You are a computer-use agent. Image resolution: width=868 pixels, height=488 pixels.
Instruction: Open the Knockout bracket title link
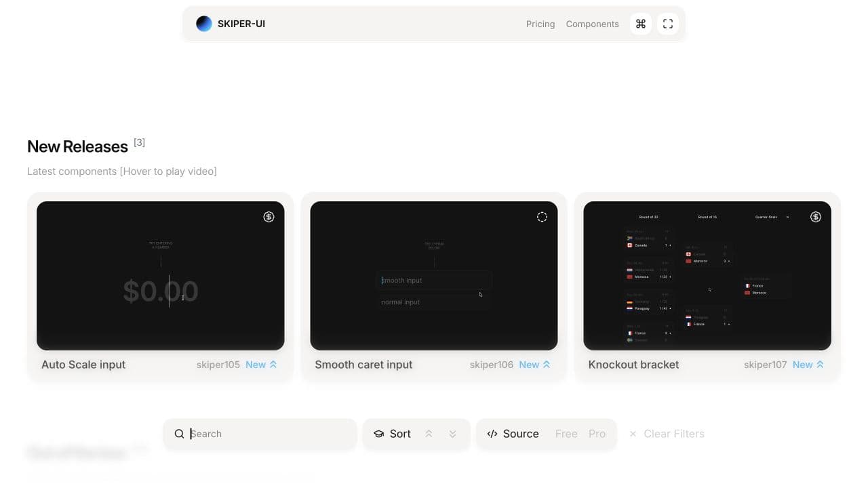pos(633,365)
